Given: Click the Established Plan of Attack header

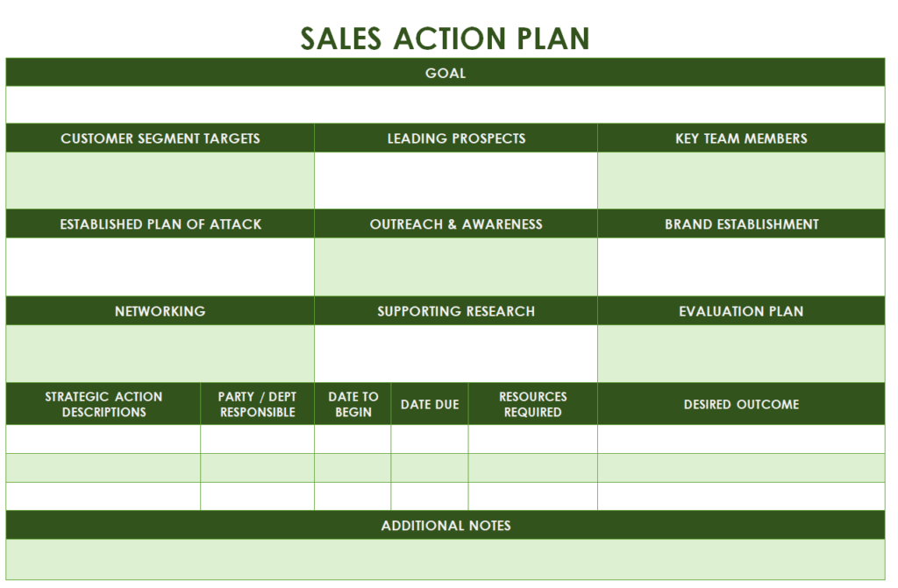Looking at the screenshot, I should click(160, 223).
